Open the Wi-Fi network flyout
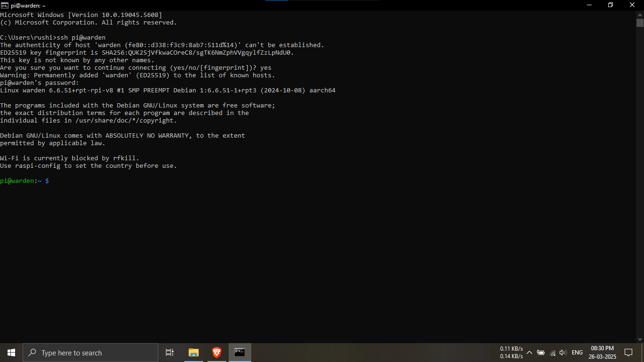 tap(553, 353)
